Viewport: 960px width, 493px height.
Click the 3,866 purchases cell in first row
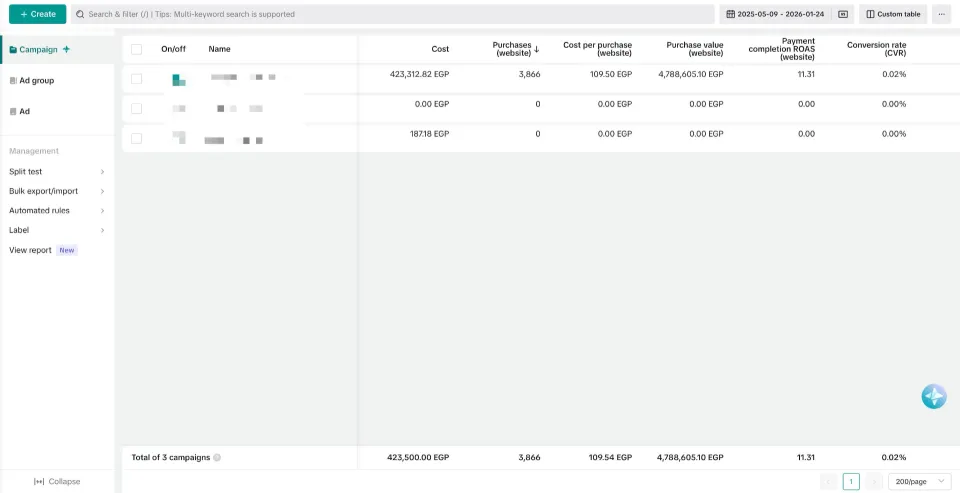click(529, 74)
